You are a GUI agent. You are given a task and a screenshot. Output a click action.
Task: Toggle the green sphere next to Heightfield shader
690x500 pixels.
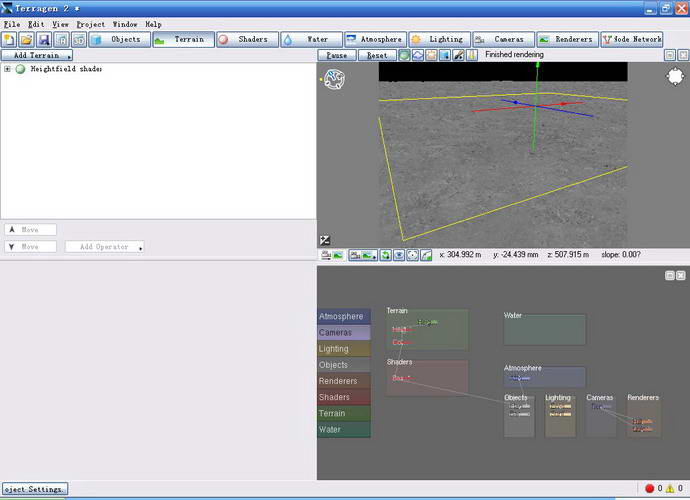coord(20,69)
